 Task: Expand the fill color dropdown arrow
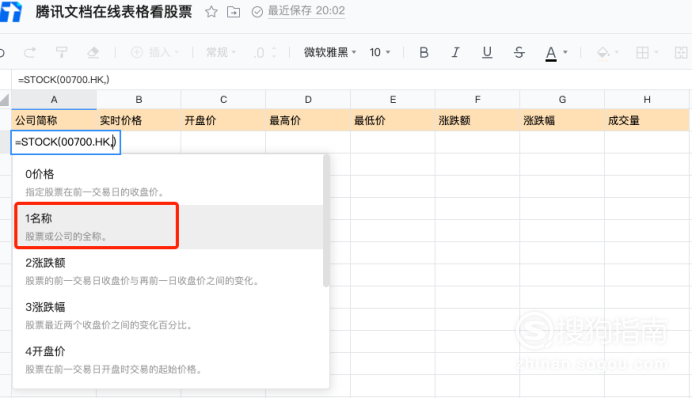617,53
